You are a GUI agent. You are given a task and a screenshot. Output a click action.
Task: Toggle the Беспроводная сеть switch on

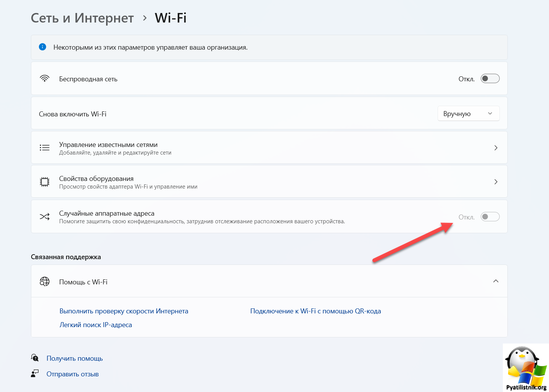[490, 79]
